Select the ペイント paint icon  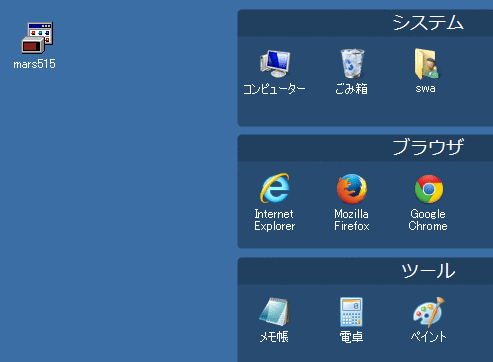429,312
